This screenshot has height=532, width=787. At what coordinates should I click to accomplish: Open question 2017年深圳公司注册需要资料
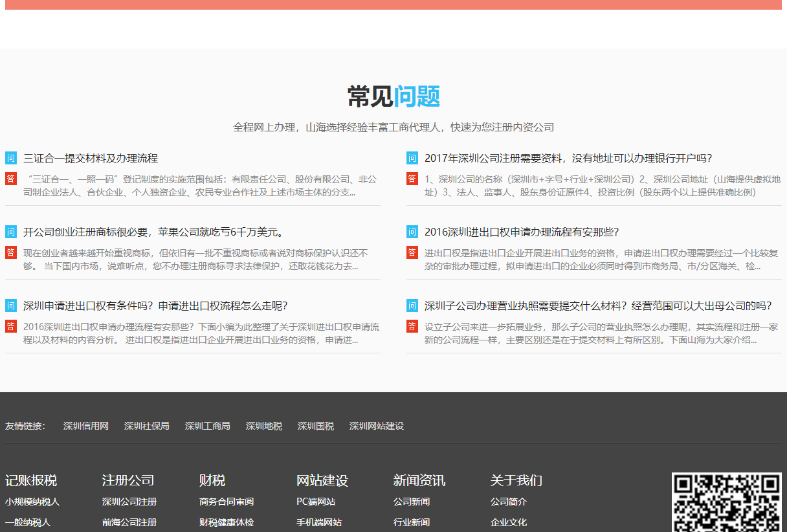tap(568, 158)
